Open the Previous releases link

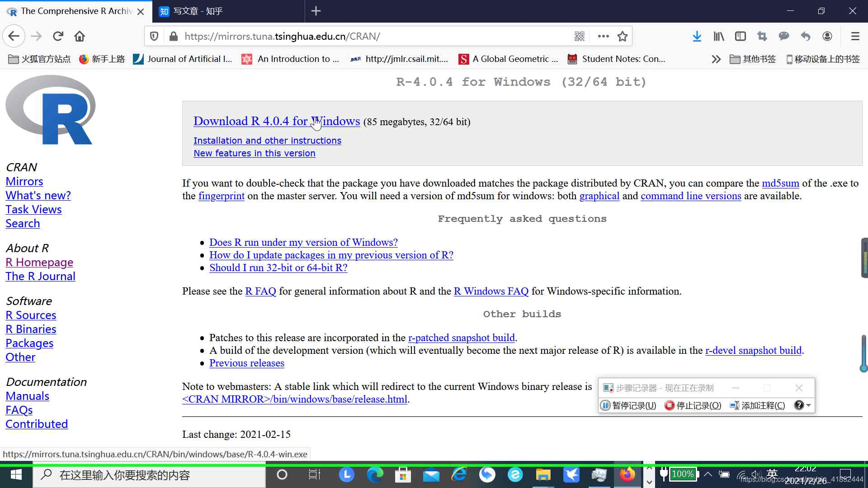[x=246, y=363]
